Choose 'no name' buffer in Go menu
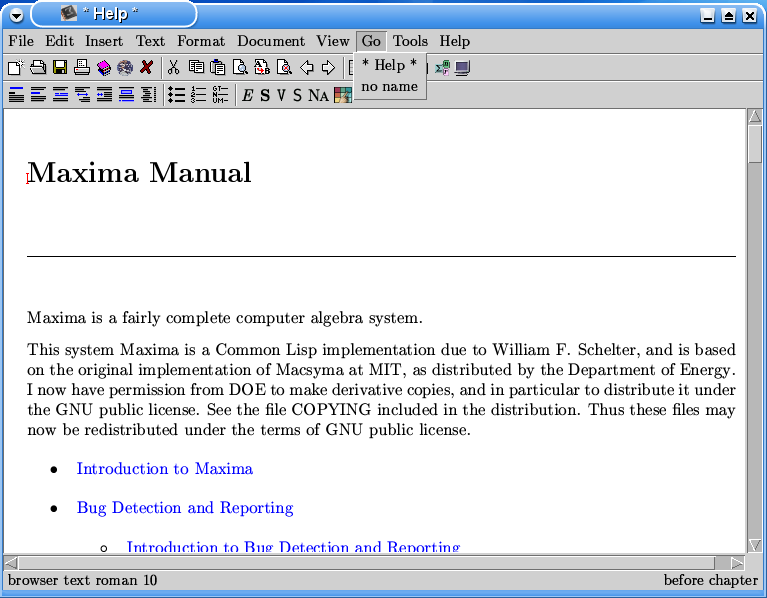Viewport: 767px width, 598px height. click(389, 87)
